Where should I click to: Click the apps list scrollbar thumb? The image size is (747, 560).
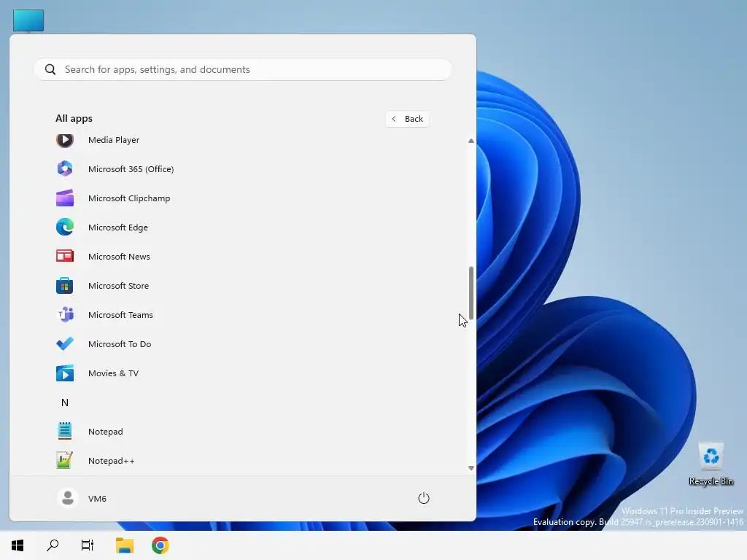(x=471, y=293)
